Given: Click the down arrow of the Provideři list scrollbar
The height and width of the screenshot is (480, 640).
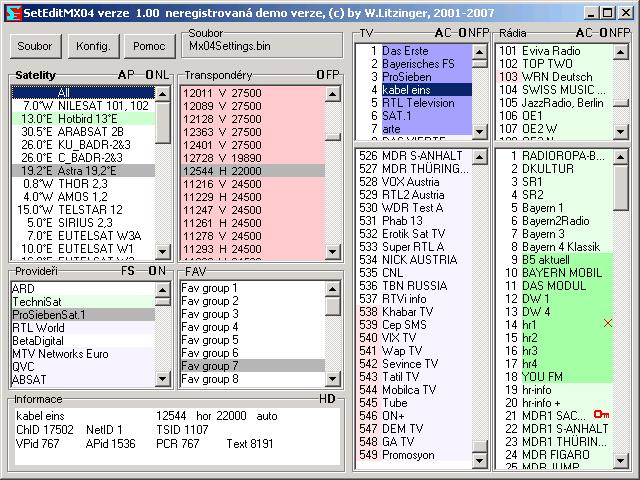Looking at the screenshot, I should coord(162,379).
